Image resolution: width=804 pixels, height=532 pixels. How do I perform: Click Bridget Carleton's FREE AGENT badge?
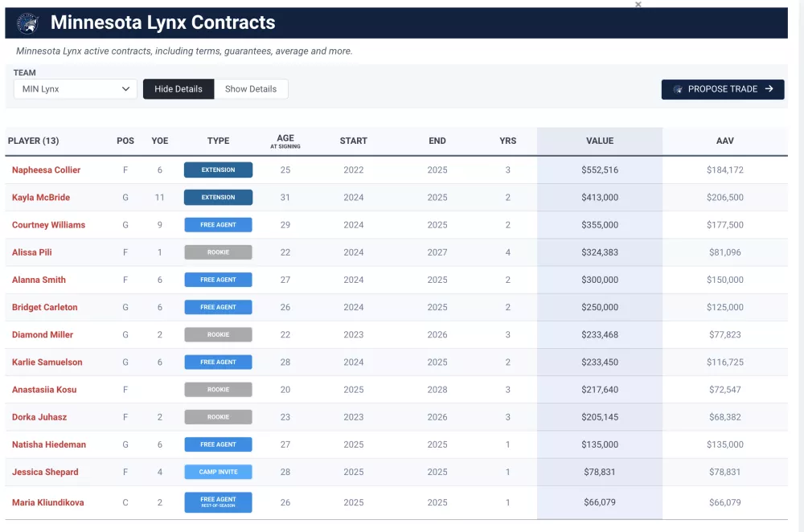click(x=218, y=308)
